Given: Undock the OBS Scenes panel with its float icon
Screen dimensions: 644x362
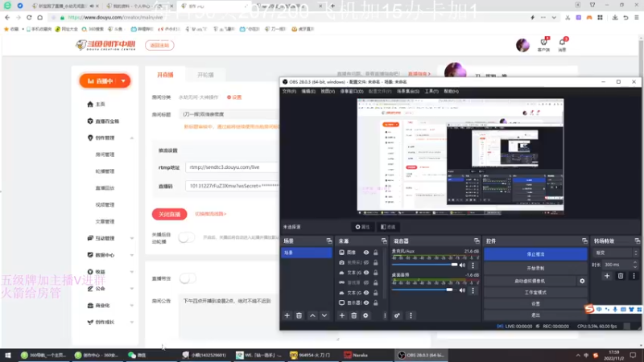Looking at the screenshot, I should 329,241.
